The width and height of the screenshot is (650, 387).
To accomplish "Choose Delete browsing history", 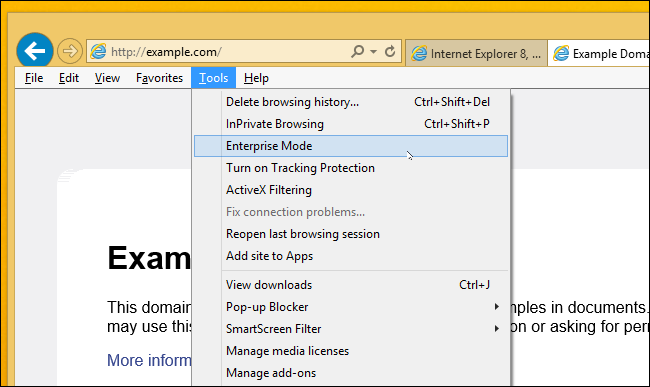I will pos(351,102).
